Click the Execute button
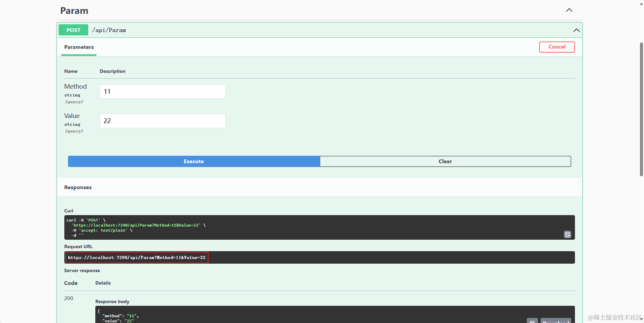This screenshot has width=644, height=323. [194, 161]
